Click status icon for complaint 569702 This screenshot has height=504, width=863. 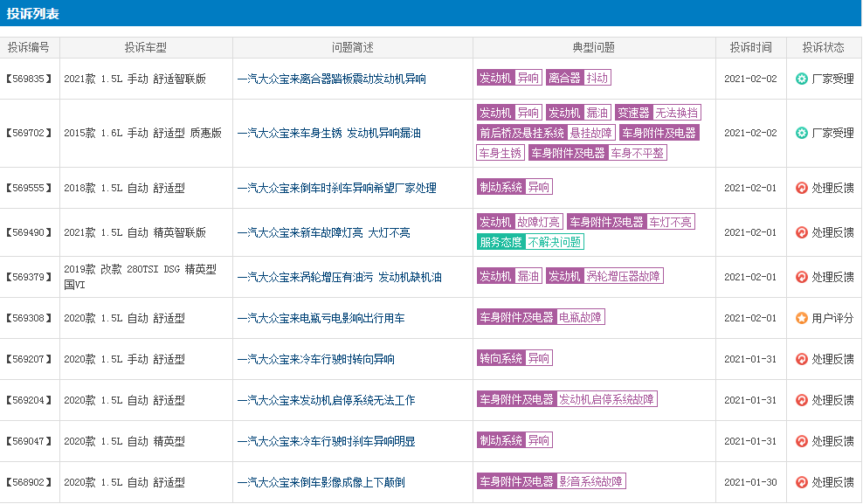tap(801, 133)
